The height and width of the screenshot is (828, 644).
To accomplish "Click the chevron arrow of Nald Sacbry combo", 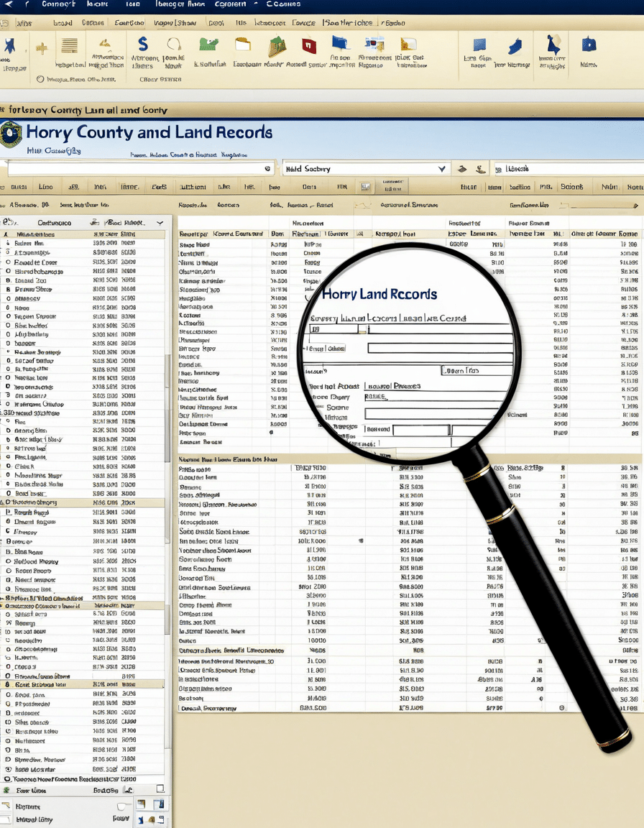I will coord(442,169).
